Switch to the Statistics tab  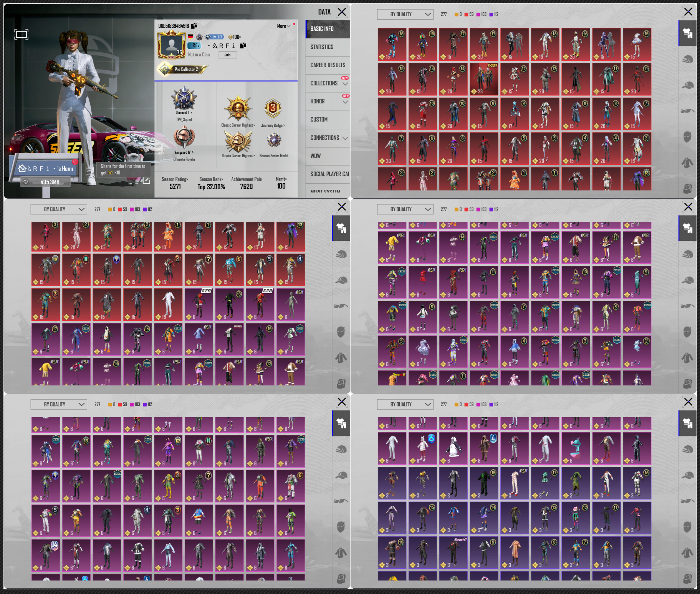pyautogui.click(x=328, y=47)
